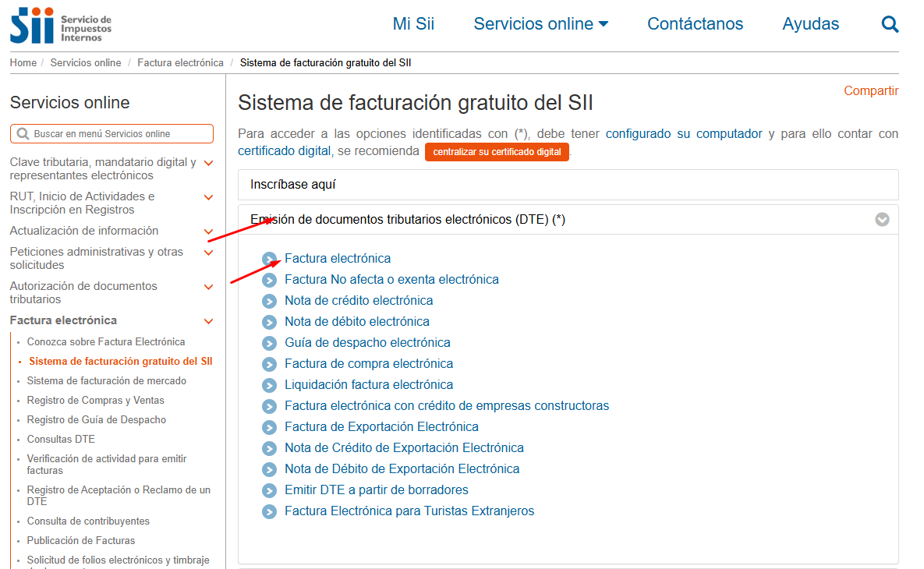Click arrow icon beside Emitir DTE a partir de borradores
Image resolution: width=924 pixels, height=569 pixels.
point(269,490)
